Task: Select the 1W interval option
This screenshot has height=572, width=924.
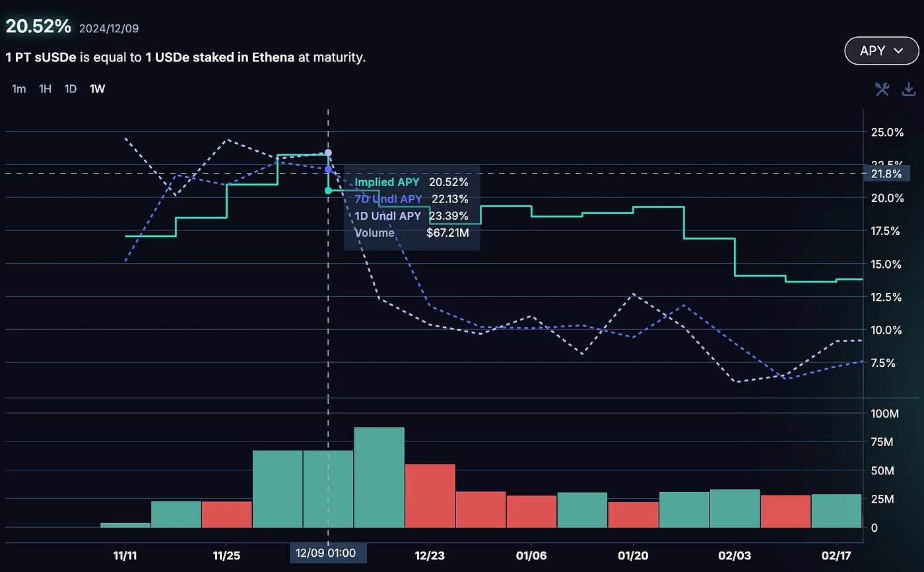Action: (97, 89)
